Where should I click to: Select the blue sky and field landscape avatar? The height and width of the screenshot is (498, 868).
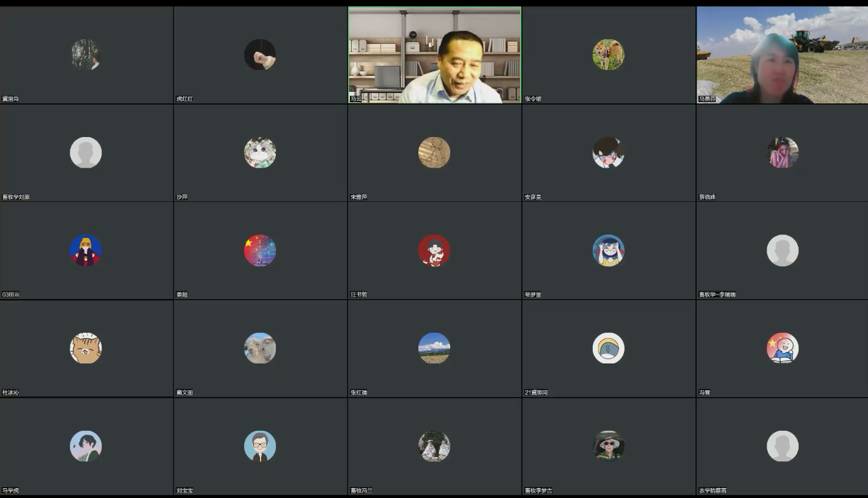[x=434, y=348]
